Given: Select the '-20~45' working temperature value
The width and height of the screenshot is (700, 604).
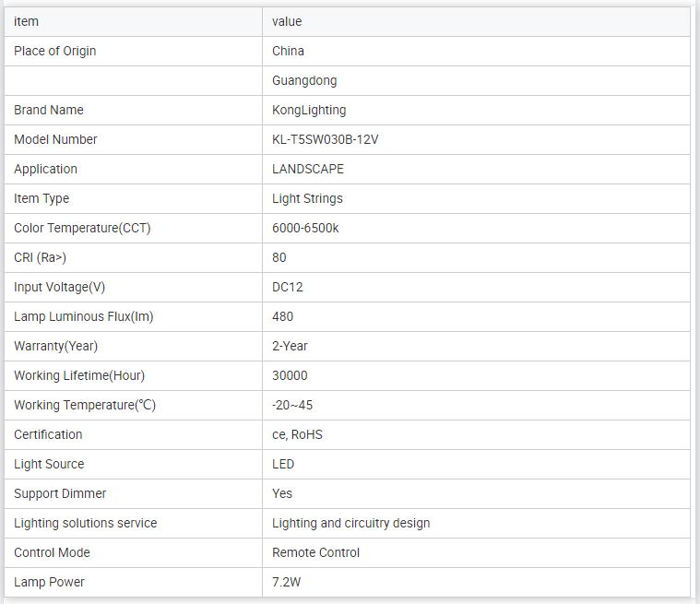Looking at the screenshot, I should click(x=292, y=405).
